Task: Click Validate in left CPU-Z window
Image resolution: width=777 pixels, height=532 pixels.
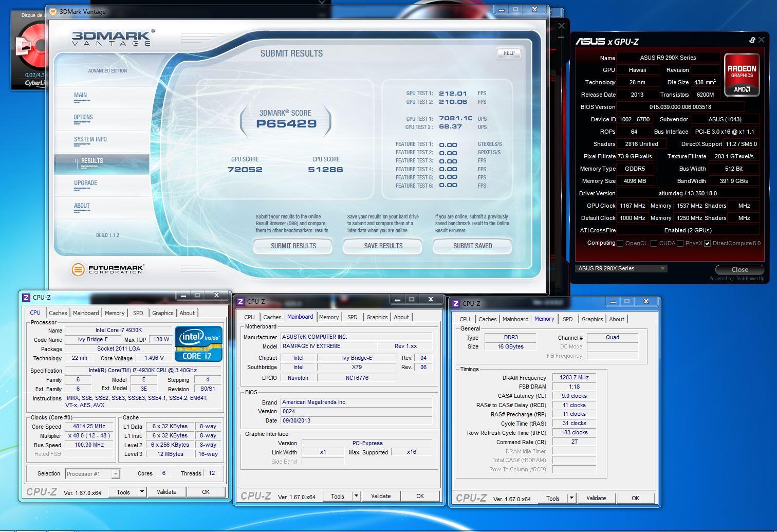Action: coord(166,492)
